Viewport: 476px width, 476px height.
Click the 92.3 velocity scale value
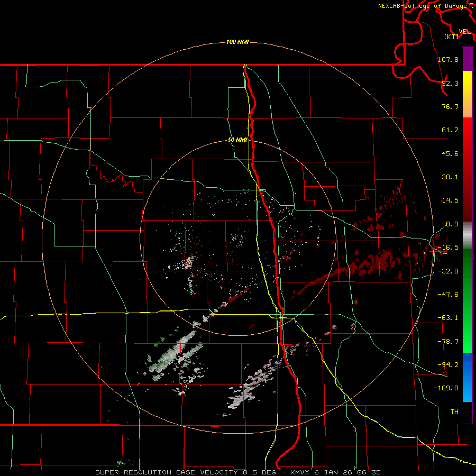[x=450, y=83]
